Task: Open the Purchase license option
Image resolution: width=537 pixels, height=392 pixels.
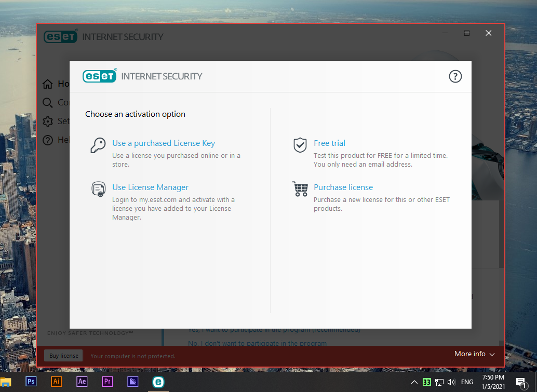Action: [343, 187]
